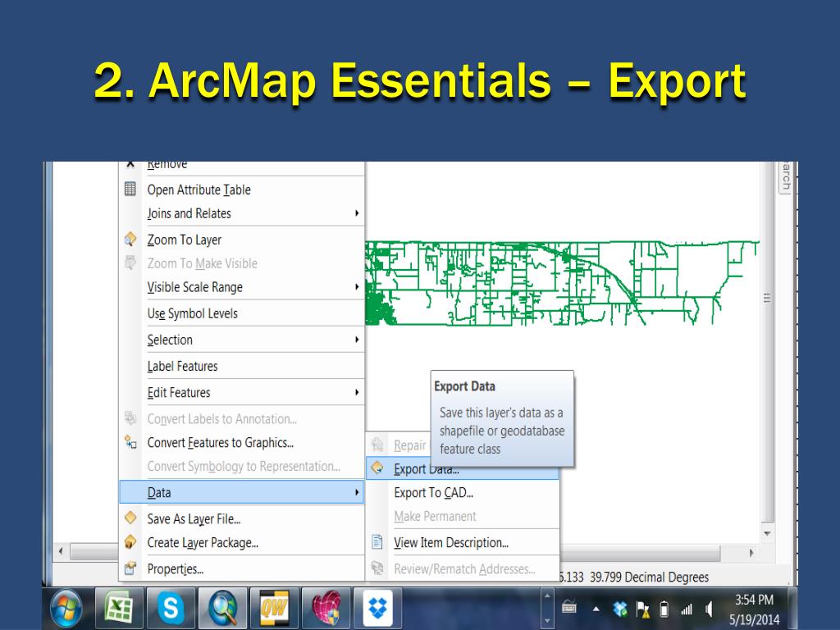The width and height of the screenshot is (840, 630).
Task: Click the Zoom To Layer magnifier icon
Action: point(130,240)
